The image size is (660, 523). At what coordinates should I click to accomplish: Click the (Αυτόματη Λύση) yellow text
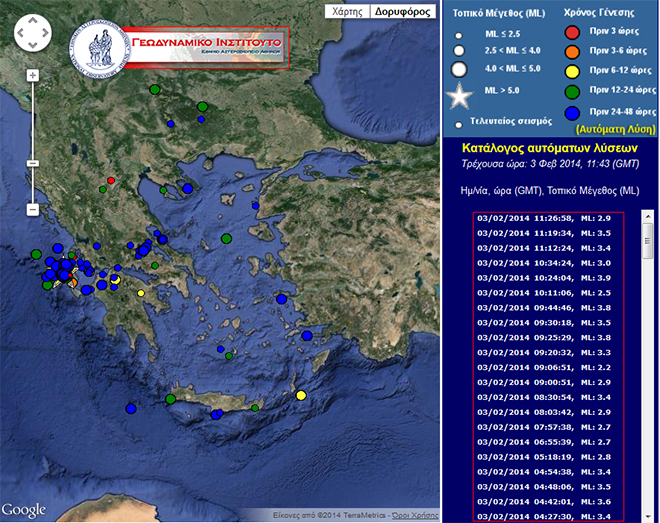(x=616, y=128)
